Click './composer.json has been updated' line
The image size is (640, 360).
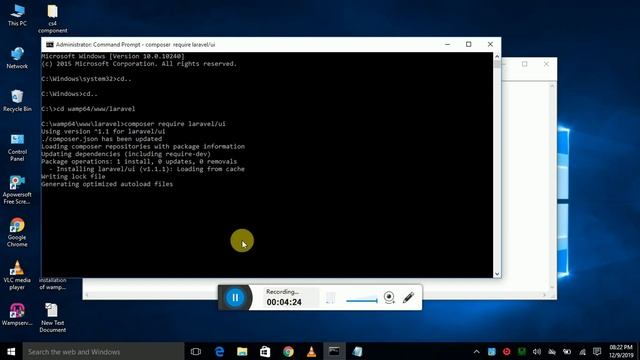[102, 139]
